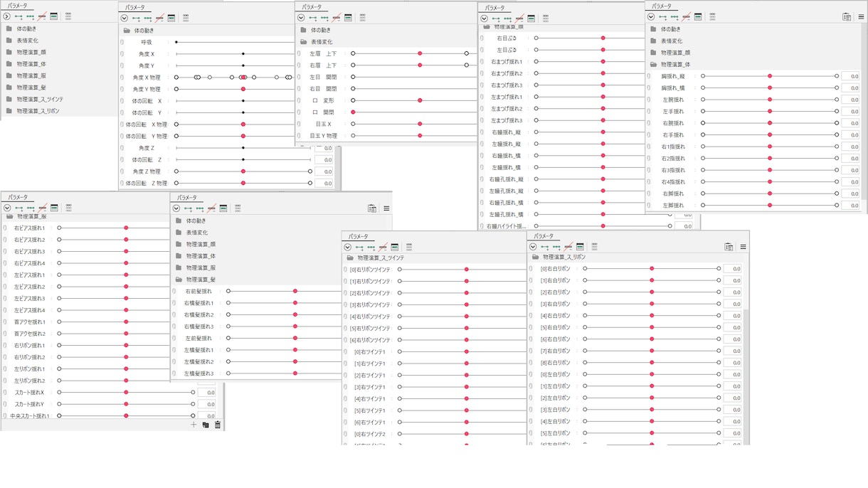Click the plus icon below 中央スカート揺れ1
868x488 pixels.
194,425
